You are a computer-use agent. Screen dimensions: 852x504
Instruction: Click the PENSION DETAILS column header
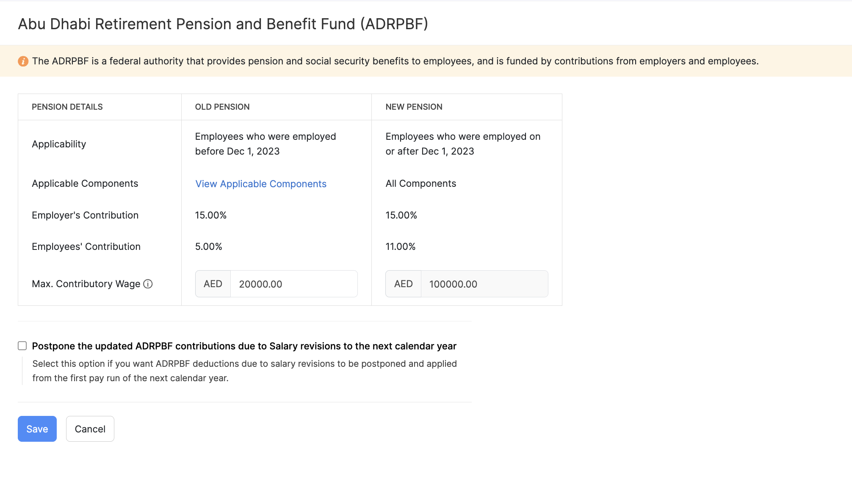tap(67, 107)
